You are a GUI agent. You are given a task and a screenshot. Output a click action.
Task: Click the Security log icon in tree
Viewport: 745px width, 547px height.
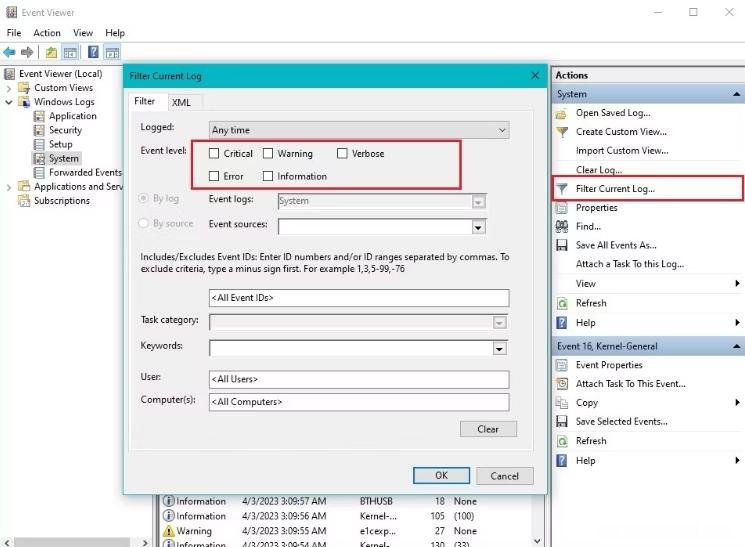point(39,130)
